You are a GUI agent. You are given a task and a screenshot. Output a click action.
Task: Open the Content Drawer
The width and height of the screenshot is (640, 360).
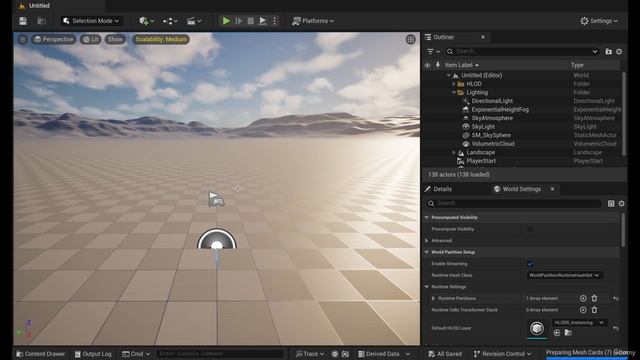pos(40,354)
